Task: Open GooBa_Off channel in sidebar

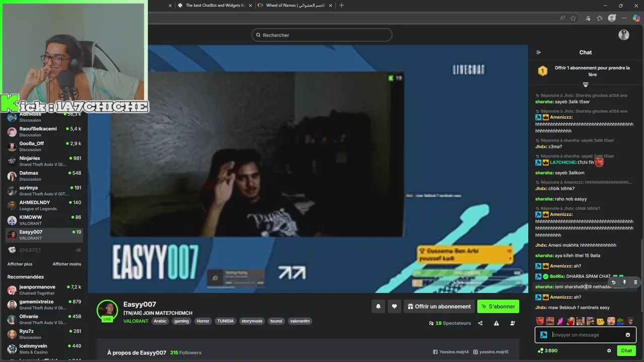Action: 44,146
